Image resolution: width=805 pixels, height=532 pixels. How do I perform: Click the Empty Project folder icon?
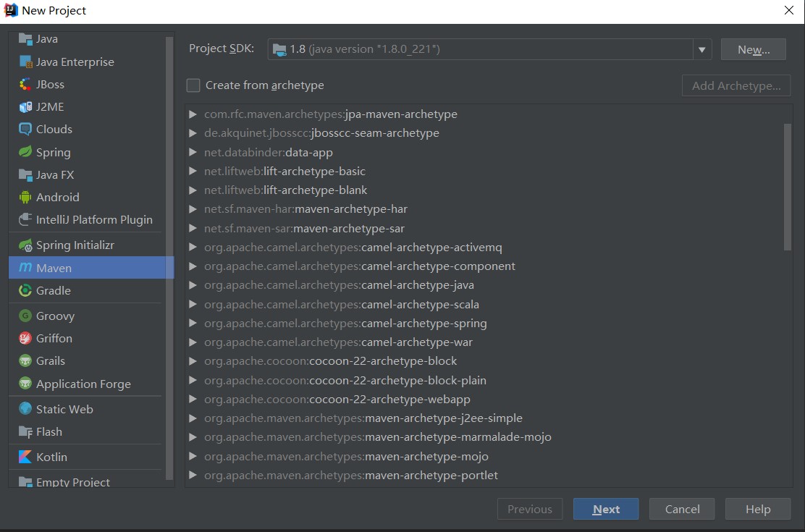[25, 481]
